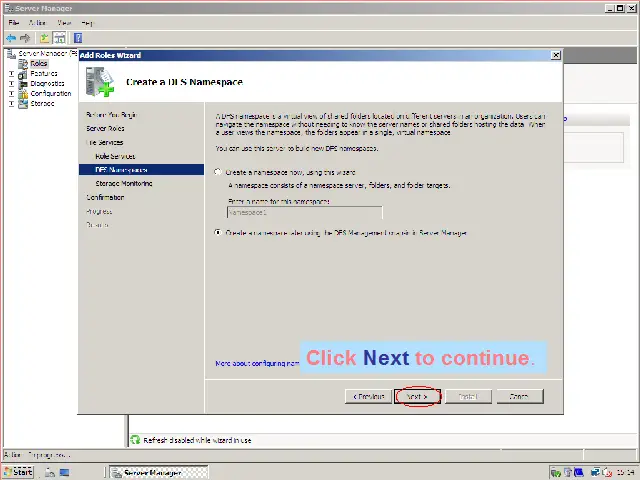
Task: Open More about configuring namespaces link
Action: coord(258,363)
